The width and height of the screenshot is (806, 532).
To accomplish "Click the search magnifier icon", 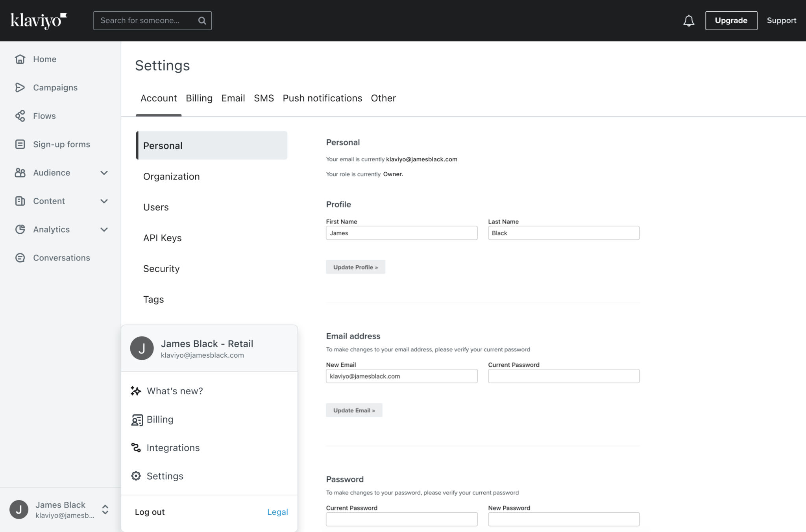I will [202, 20].
